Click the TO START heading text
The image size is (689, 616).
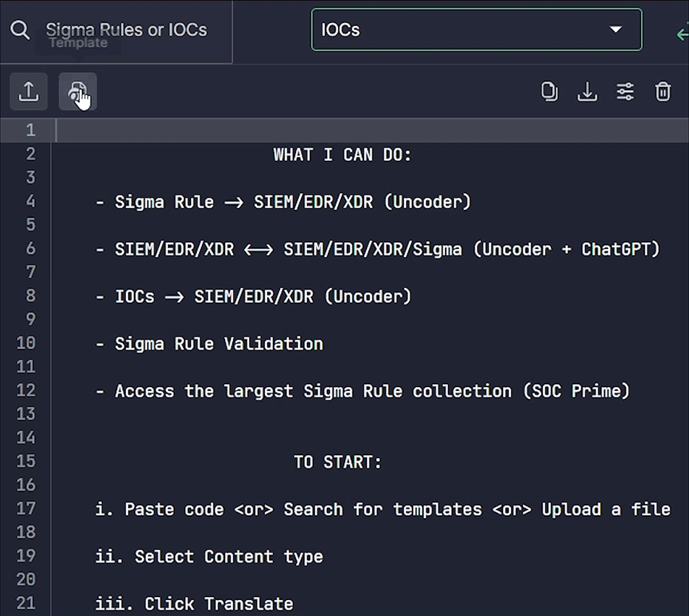[x=337, y=462]
